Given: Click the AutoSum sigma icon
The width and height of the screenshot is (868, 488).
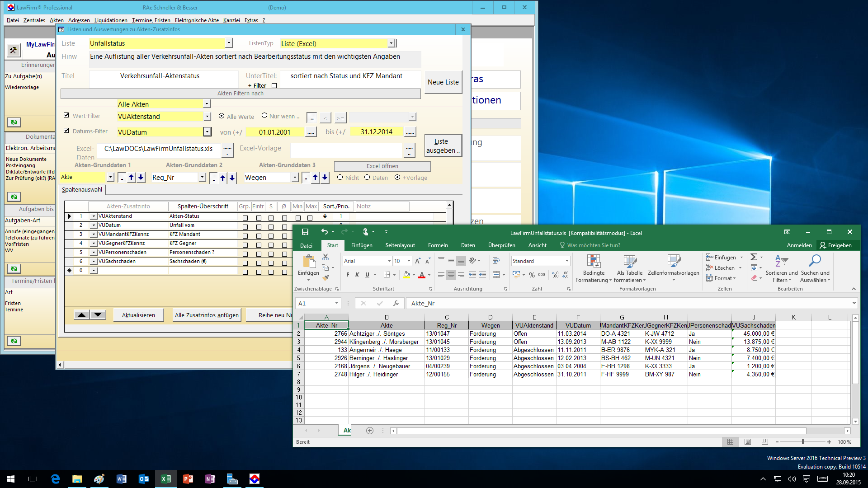Looking at the screenshot, I should click(x=754, y=257).
